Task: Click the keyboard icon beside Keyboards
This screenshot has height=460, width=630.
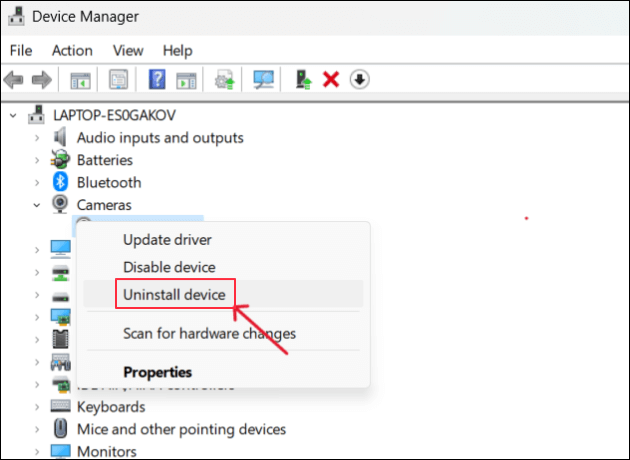Action: pos(61,406)
